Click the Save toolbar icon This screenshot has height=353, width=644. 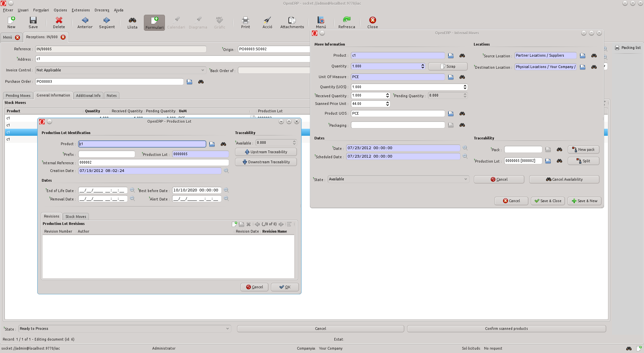tap(33, 22)
